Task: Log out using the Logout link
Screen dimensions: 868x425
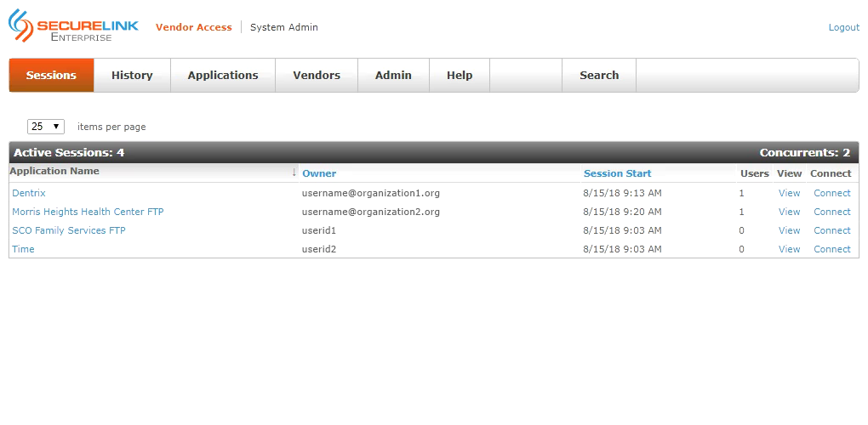Action: [x=843, y=27]
